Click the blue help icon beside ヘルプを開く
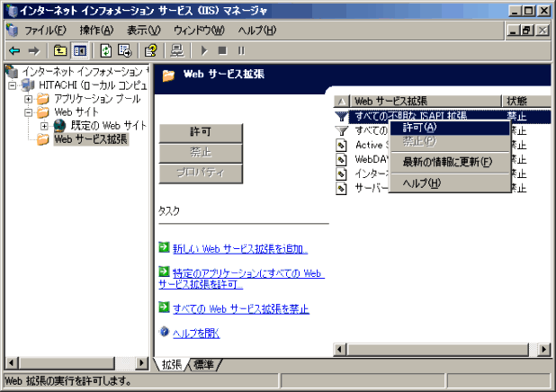The image size is (556, 392). click(164, 332)
